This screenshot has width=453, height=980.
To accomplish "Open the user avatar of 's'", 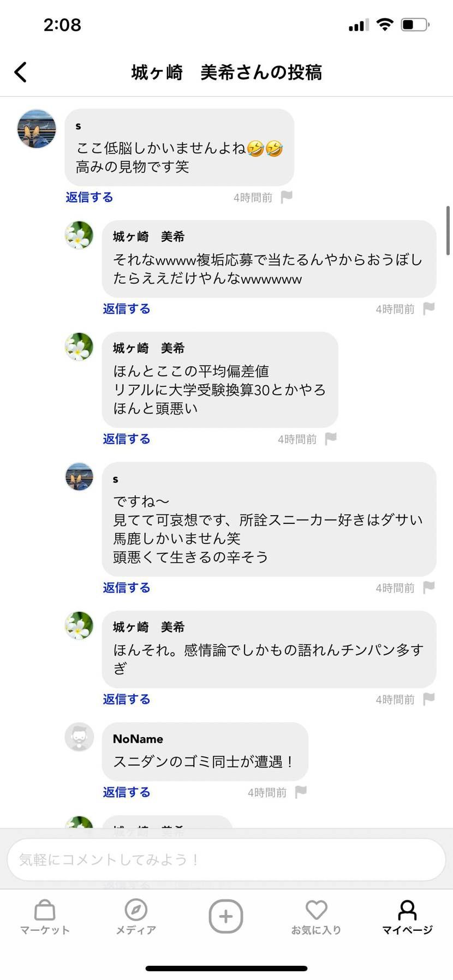I will pyautogui.click(x=36, y=129).
